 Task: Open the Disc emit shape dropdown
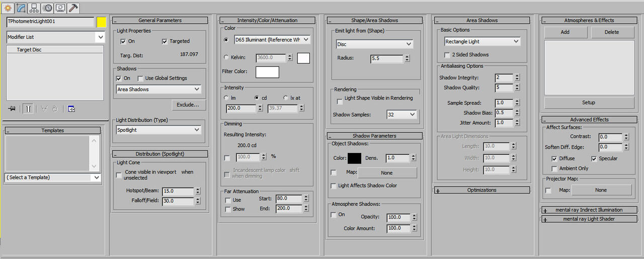374,44
